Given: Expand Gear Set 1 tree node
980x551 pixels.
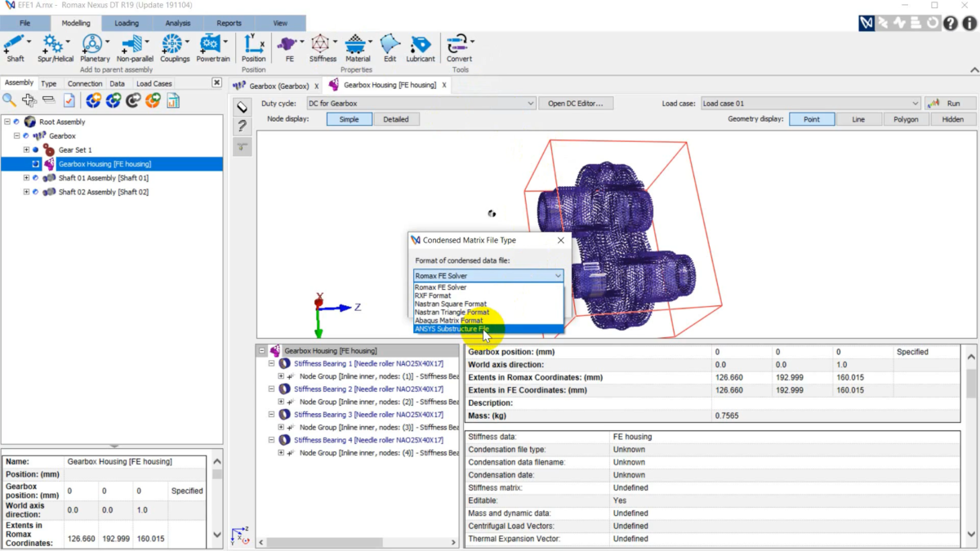Looking at the screenshot, I should point(26,150).
